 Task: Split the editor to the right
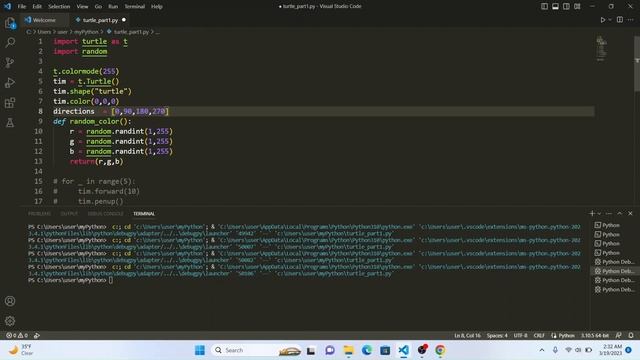(620, 20)
